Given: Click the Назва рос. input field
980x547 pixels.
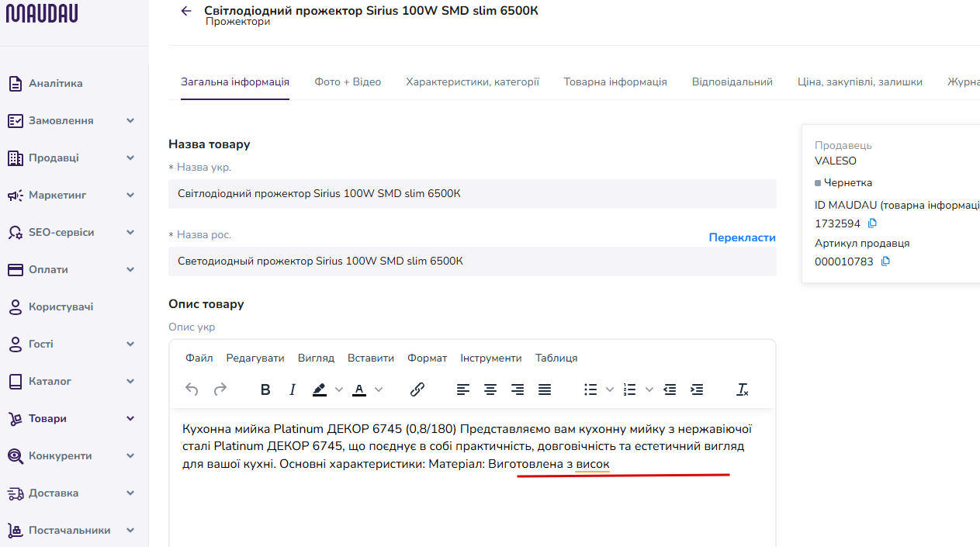Looking at the screenshot, I should [x=473, y=261].
